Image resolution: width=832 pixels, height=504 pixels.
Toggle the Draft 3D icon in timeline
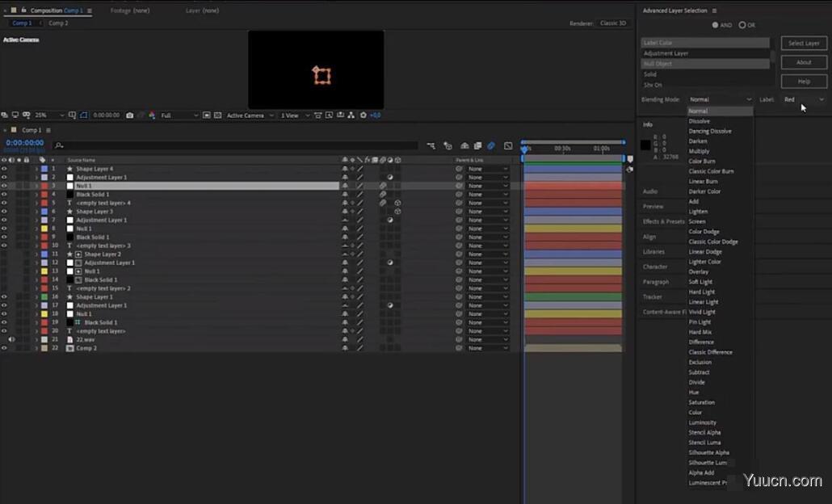pyautogui.click(x=448, y=146)
